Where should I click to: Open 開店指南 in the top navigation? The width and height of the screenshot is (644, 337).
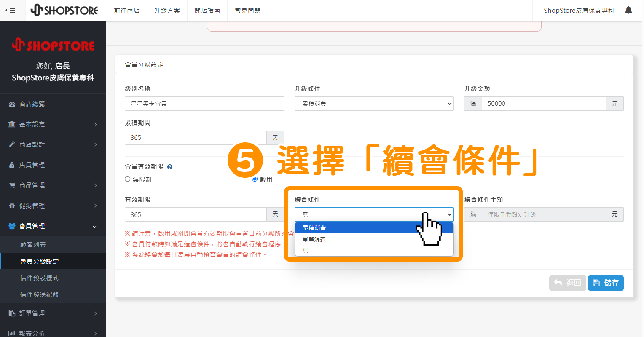(x=207, y=11)
